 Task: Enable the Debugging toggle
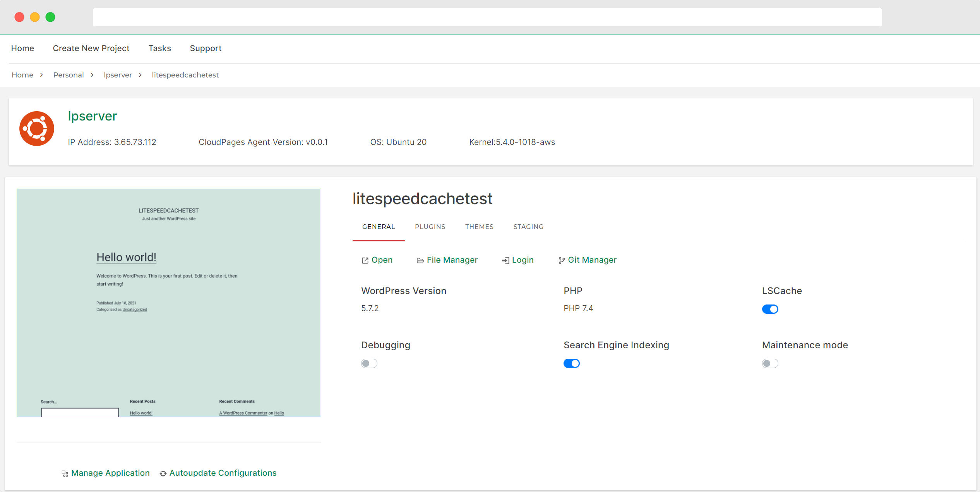(369, 363)
